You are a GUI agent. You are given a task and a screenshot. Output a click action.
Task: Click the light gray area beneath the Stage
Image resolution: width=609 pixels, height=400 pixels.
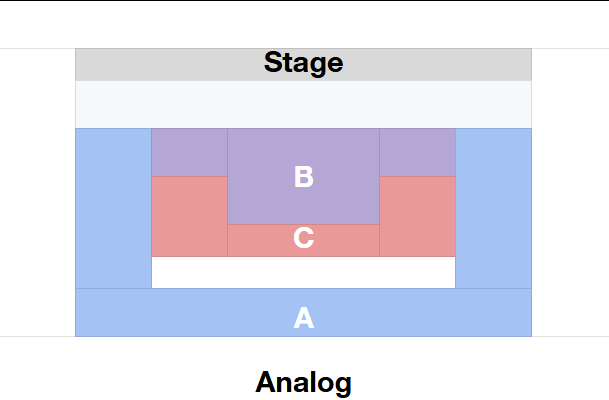(303, 104)
